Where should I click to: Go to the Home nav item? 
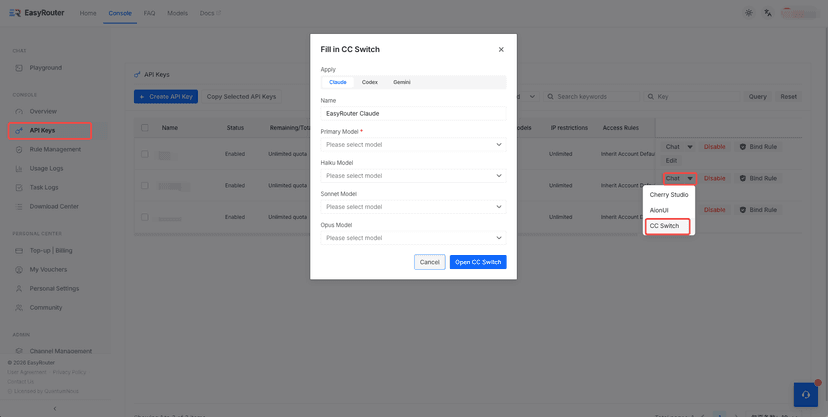[88, 13]
